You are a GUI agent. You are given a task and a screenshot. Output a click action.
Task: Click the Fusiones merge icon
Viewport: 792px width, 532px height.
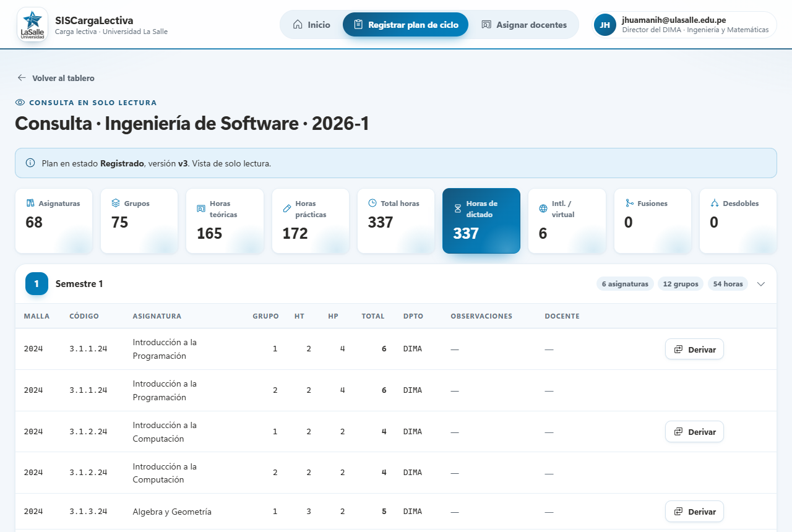click(x=629, y=203)
